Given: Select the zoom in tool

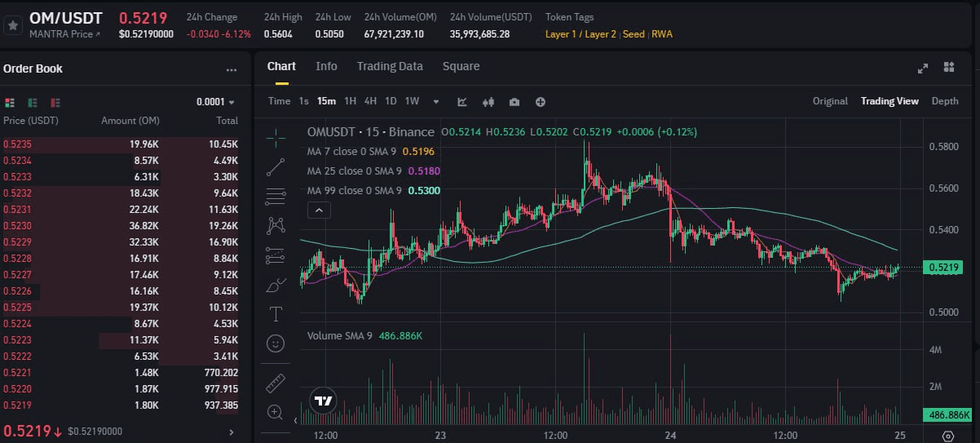Looking at the screenshot, I should click(276, 412).
